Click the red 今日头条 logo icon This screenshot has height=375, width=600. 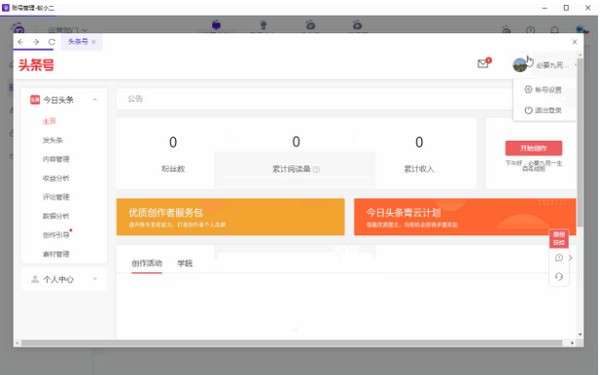(35, 100)
